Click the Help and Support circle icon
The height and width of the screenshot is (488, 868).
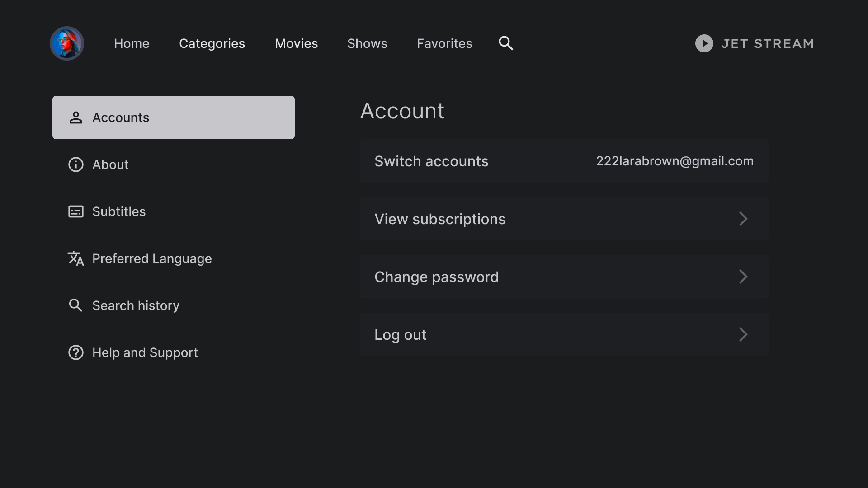pos(75,353)
